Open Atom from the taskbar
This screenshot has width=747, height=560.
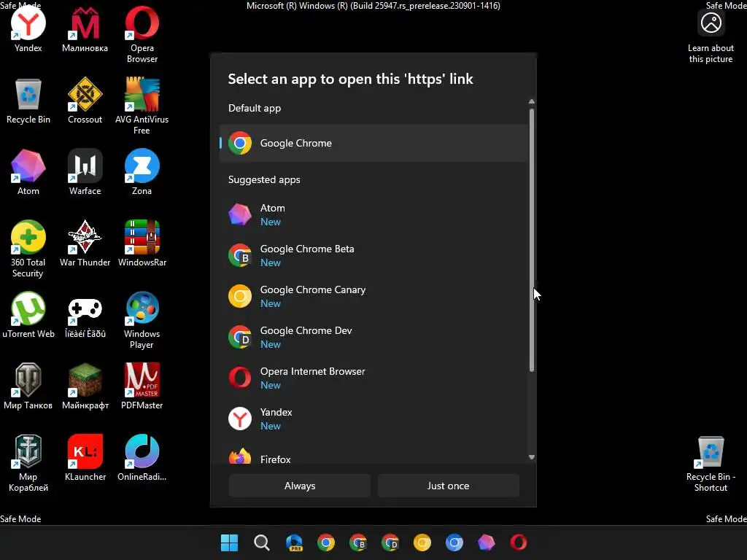(487, 542)
